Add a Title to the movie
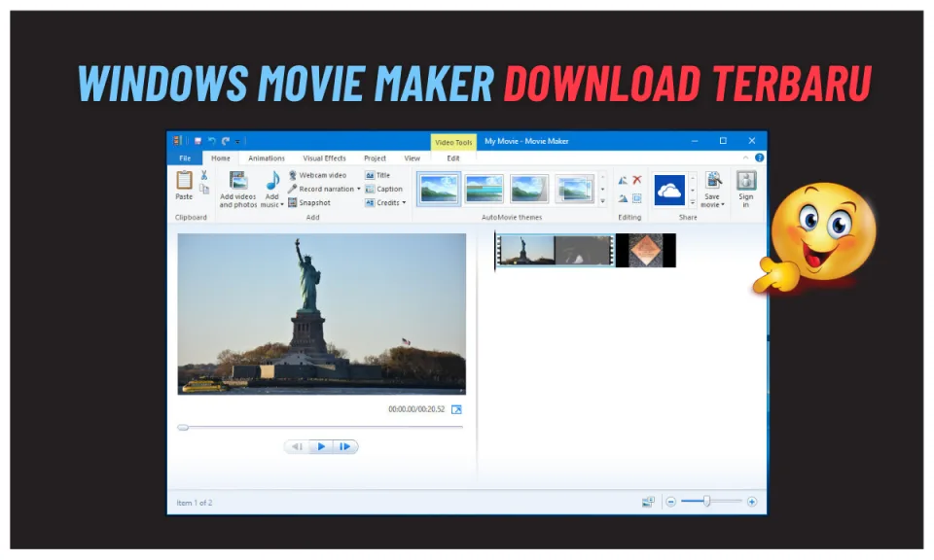This screenshot has width=934, height=560. click(377, 175)
